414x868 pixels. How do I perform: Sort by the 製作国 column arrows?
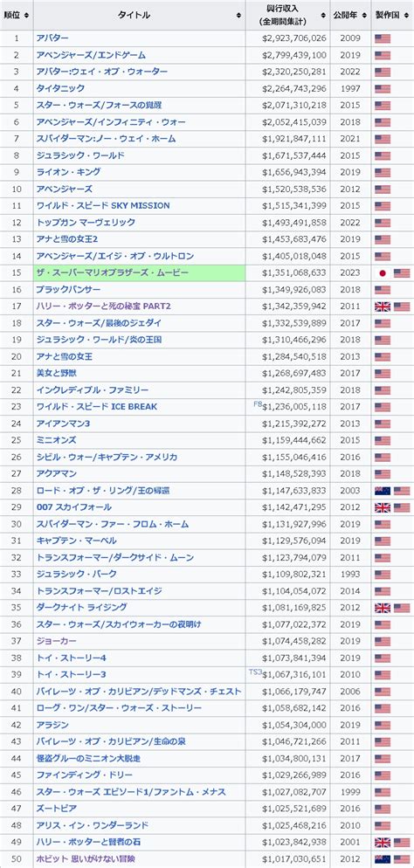pos(405,15)
